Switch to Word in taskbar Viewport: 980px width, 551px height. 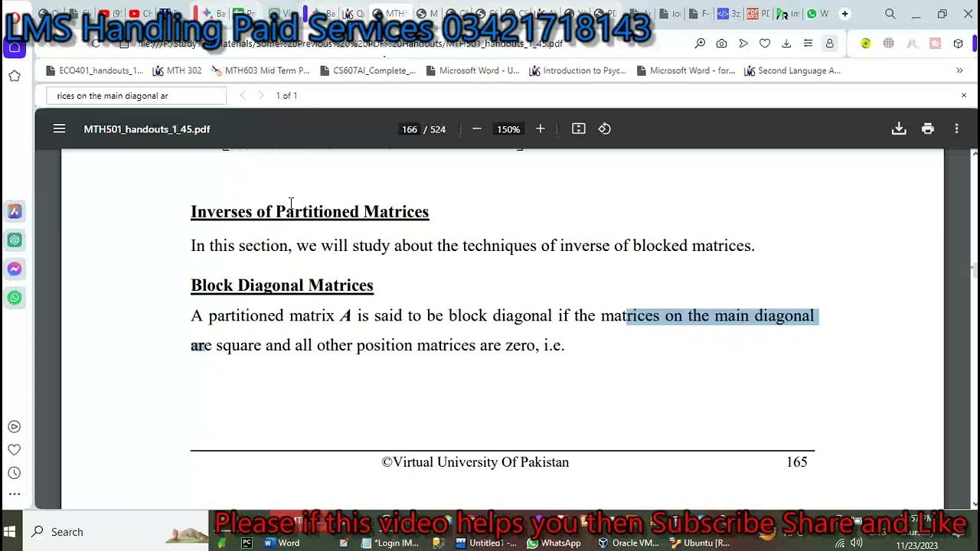point(282,543)
